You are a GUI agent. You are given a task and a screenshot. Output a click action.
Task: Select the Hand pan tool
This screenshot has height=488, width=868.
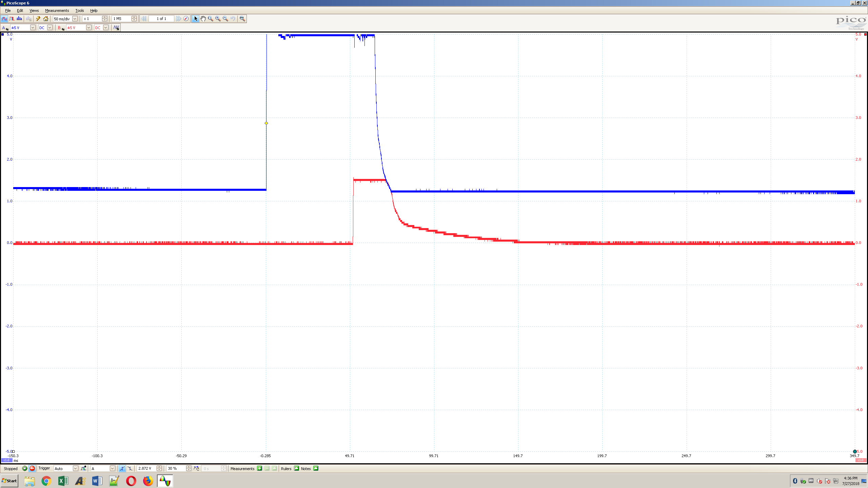click(x=203, y=19)
